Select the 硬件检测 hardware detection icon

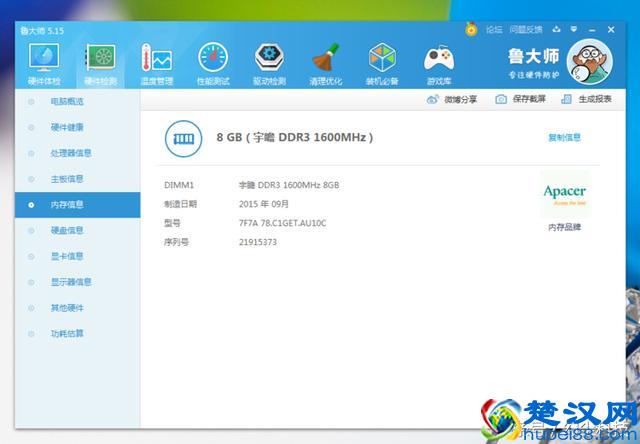click(100, 64)
